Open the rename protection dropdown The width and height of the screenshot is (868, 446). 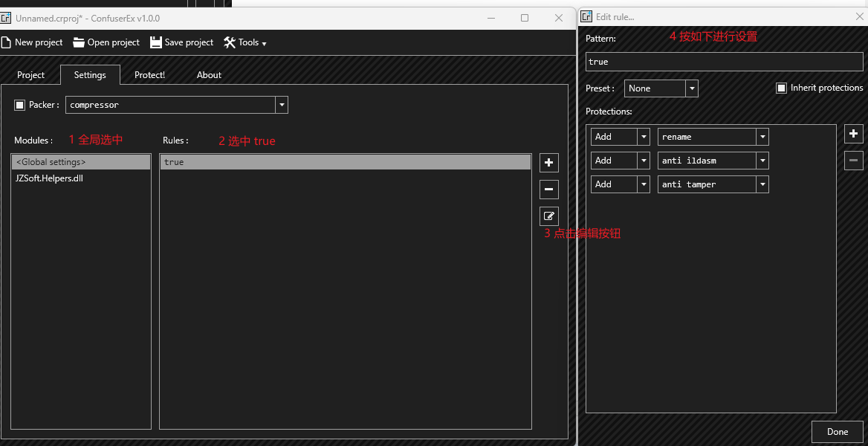pos(762,136)
